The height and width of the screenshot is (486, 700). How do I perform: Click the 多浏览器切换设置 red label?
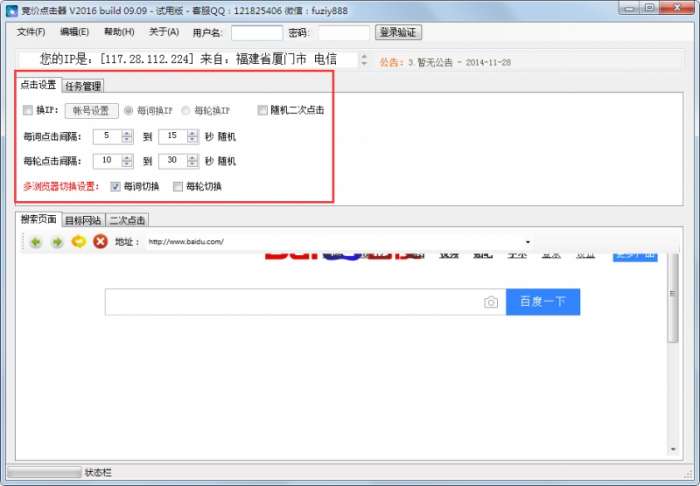pyautogui.click(x=61, y=187)
